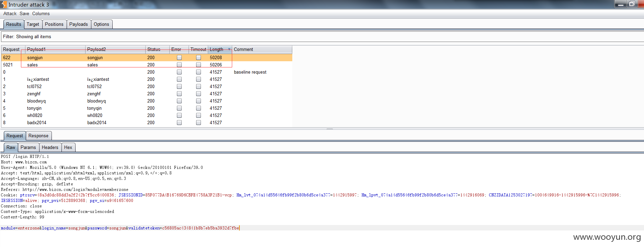Toggle Error checkbox for request 5021
The image size is (644, 247).
[x=179, y=65]
